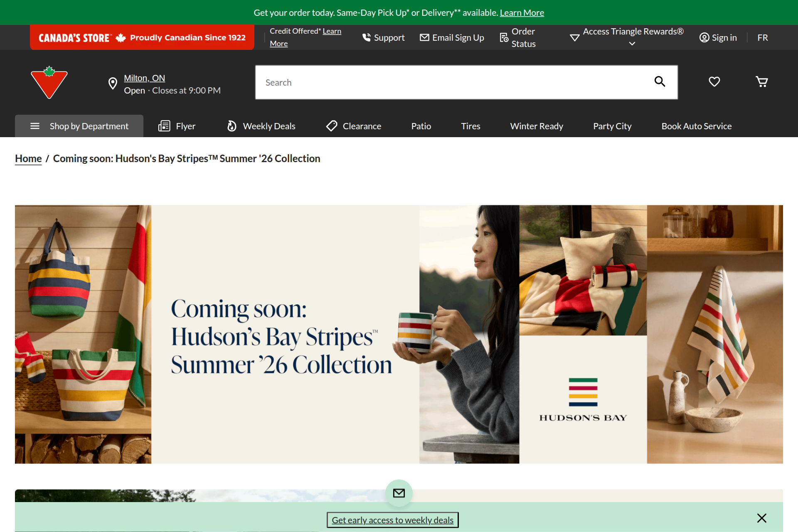Screen dimensions: 798x532
Task: Click the search magnifier icon
Action: coord(660,82)
